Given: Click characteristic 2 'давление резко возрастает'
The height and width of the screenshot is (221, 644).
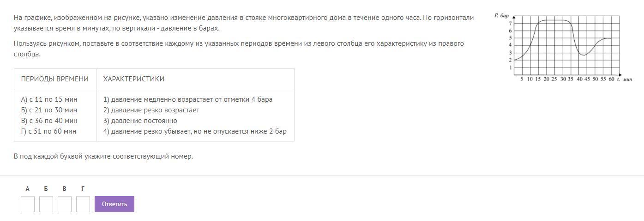Looking at the screenshot, I should point(151,110).
